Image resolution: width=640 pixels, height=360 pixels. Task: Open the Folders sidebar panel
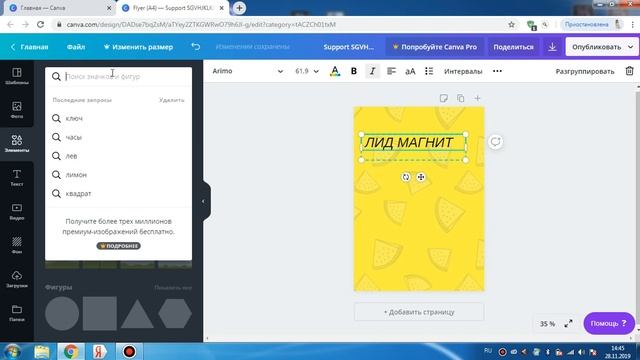coord(17,313)
